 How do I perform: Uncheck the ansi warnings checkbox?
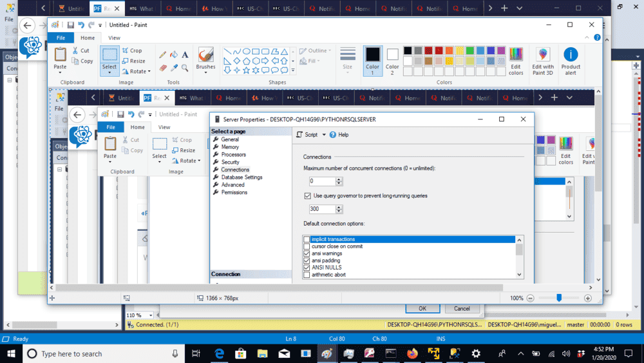(307, 253)
